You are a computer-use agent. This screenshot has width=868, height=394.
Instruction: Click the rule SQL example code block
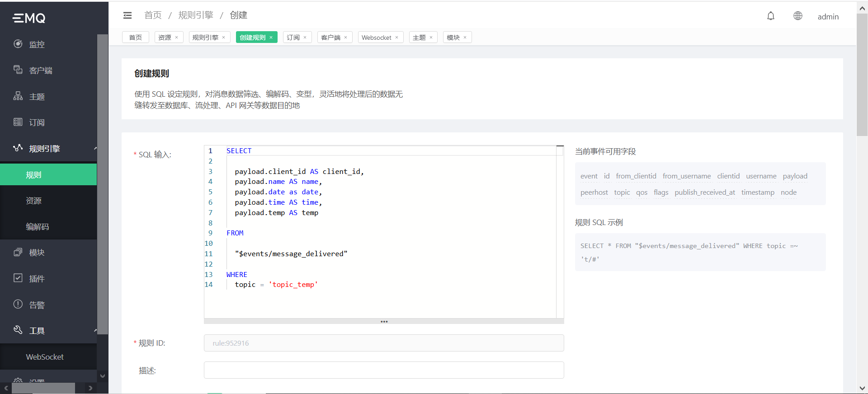tap(700, 252)
